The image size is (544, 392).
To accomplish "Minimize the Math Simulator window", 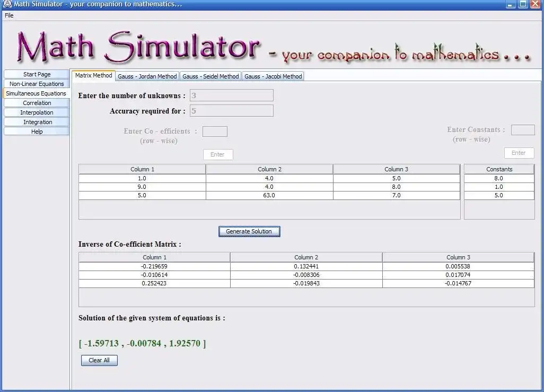I will 510,4.
